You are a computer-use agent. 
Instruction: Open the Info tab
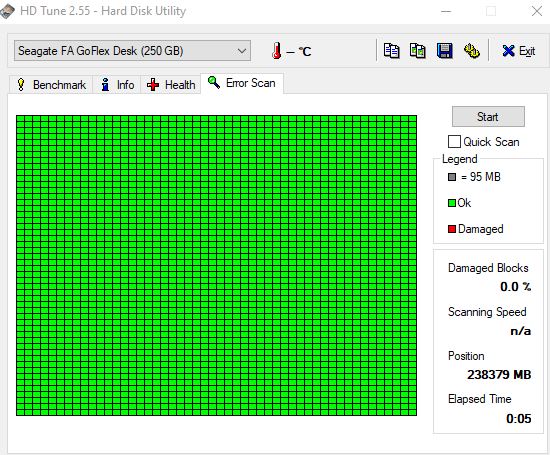point(117,85)
